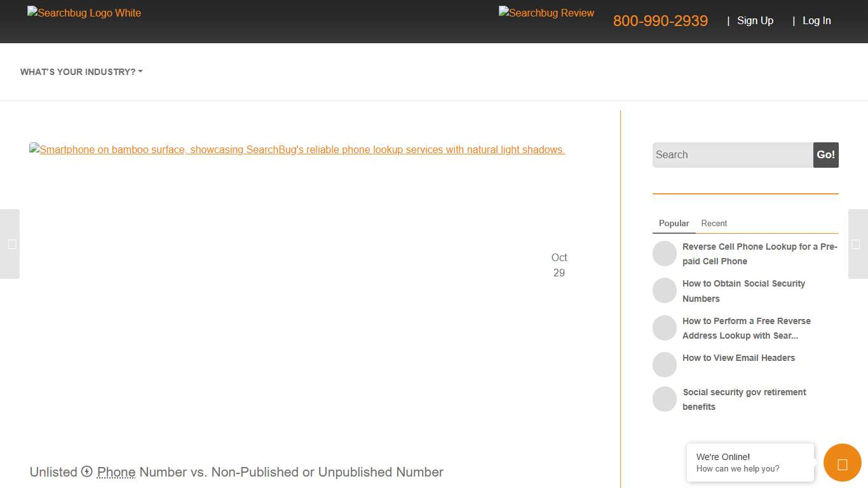
Task: Click the previous post arrow on left edge
Action: (10, 244)
